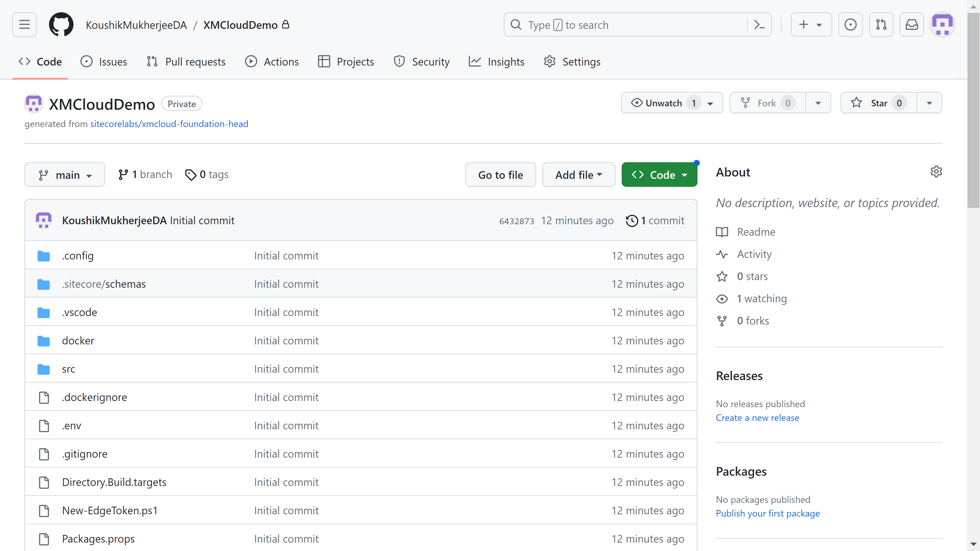Click the repository owner avatar beside title
Screen dimensions: 980x551
click(33, 103)
